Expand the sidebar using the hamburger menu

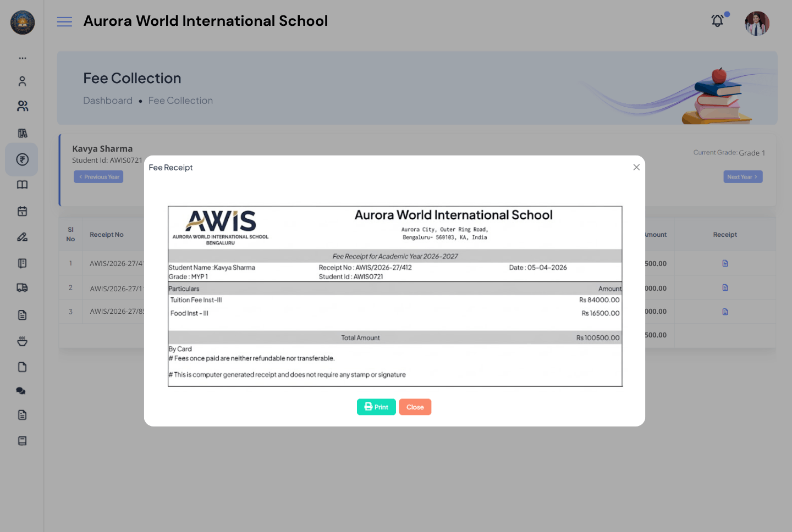tap(64, 21)
